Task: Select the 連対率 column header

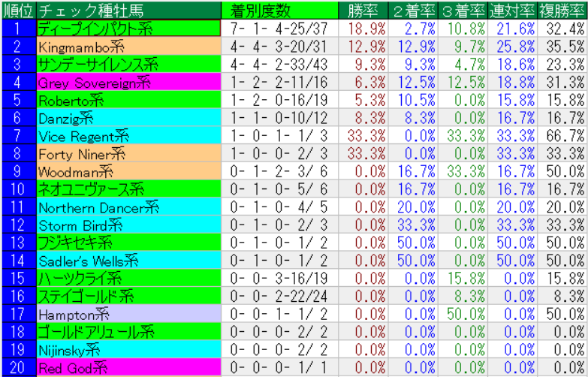Action: tap(512, 10)
